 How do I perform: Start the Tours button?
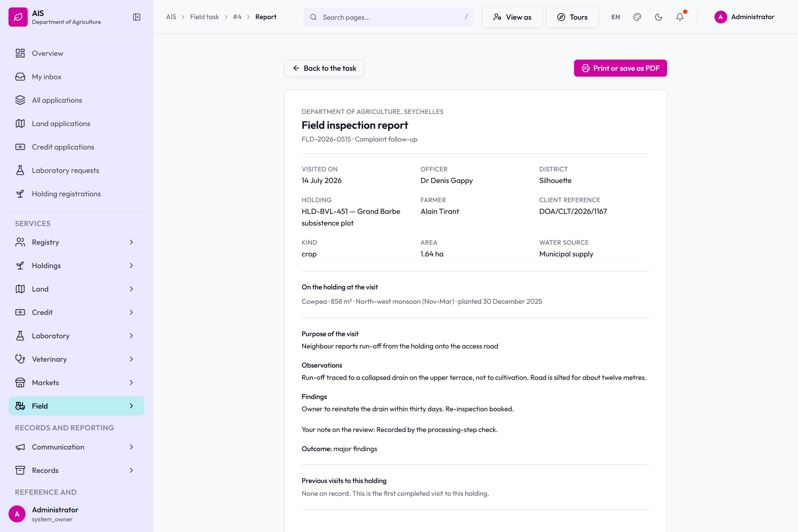coord(572,17)
